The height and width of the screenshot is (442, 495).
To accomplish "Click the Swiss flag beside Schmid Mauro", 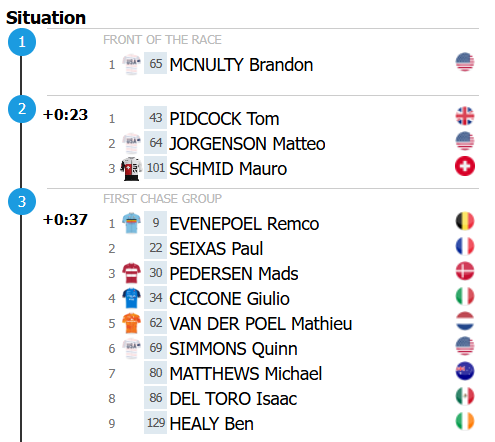I will point(465,166).
